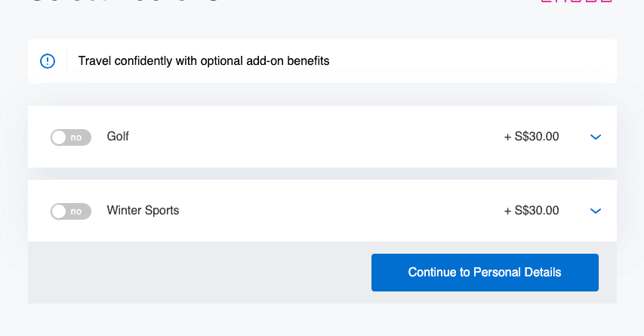644x336 pixels.
Task: Click the 'no' text on the Golf switch
Action: coord(76,137)
